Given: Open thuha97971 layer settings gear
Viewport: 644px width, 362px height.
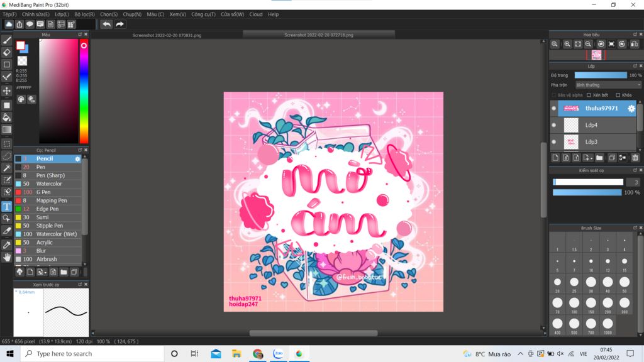Looking at the screenshot, I should pyautogui.click(x=631, y=108).
